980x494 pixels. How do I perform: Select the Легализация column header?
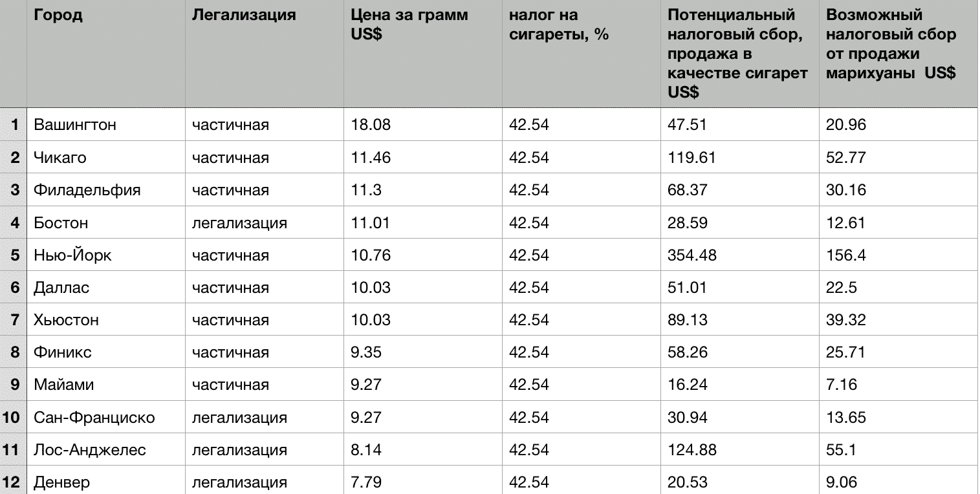pyautogui.click(x=264, y=54)
